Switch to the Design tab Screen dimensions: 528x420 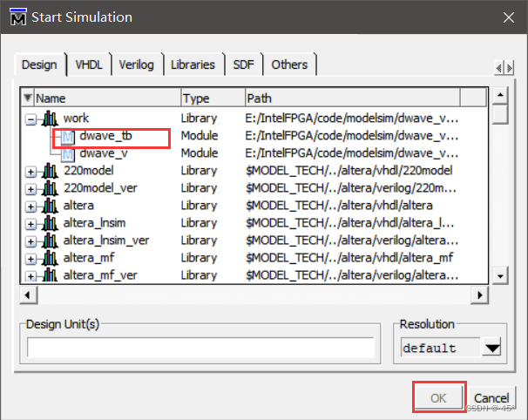pos(39,64)
